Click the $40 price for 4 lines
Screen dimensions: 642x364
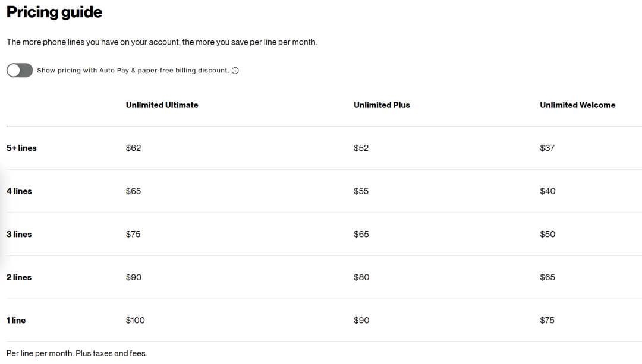548,191
